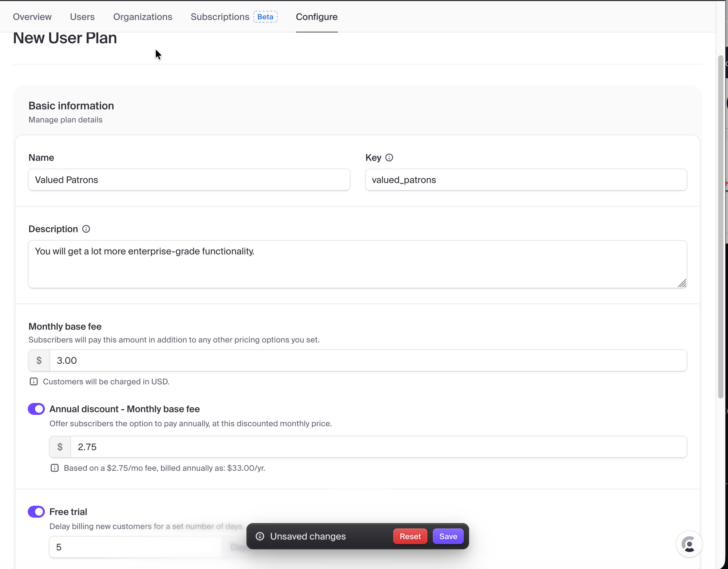This screenshot has width=728, height=569.
Task: Click the USD currency notice icon
Action: 33,382
